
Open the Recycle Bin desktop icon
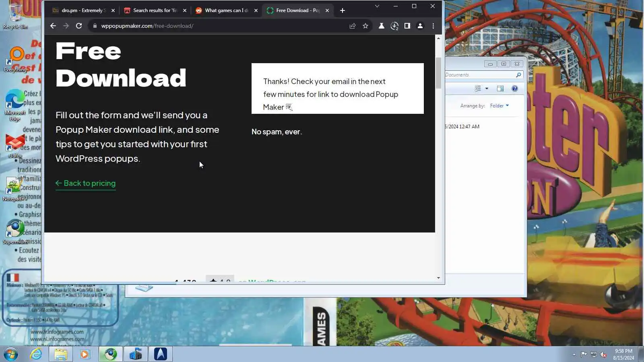pyautogui.click(x=15, y=16)
